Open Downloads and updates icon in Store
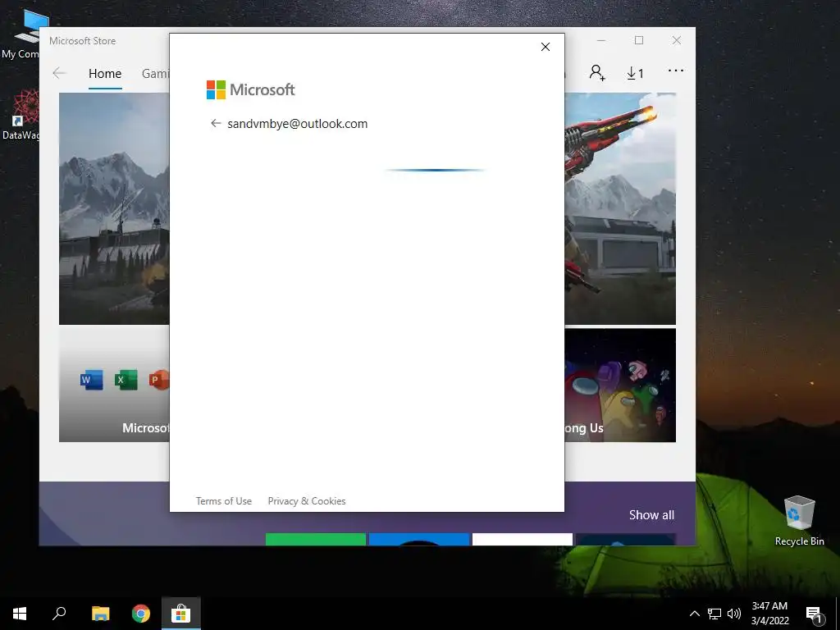Viewport: 840px width, 630px height. coord(635,73)
